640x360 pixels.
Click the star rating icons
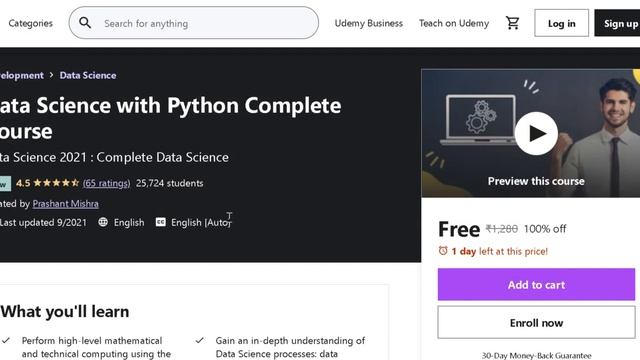56,183
